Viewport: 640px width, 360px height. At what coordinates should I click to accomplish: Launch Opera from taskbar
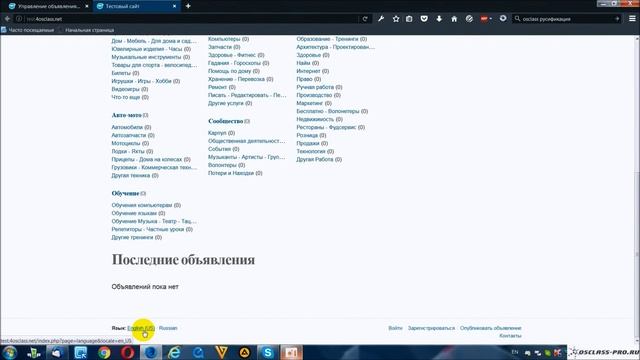coord(127,352)
